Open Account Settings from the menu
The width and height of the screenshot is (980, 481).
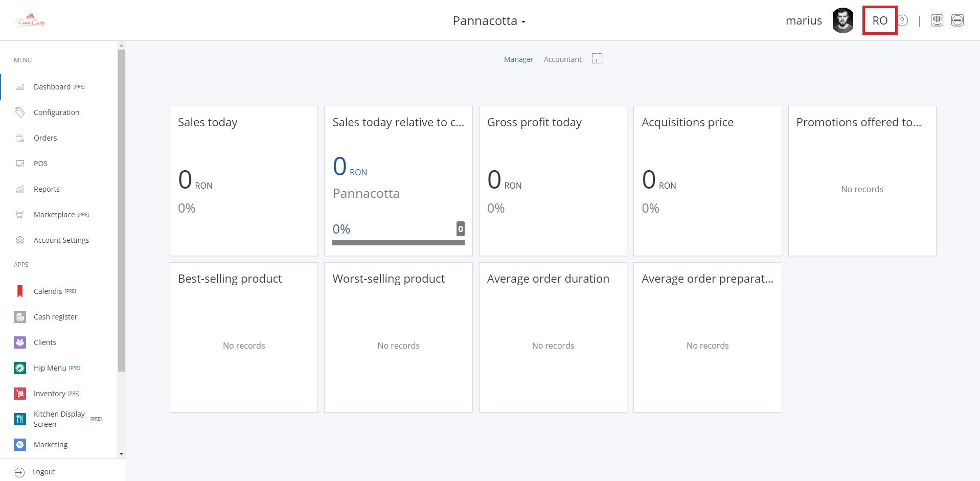[61, 240]
